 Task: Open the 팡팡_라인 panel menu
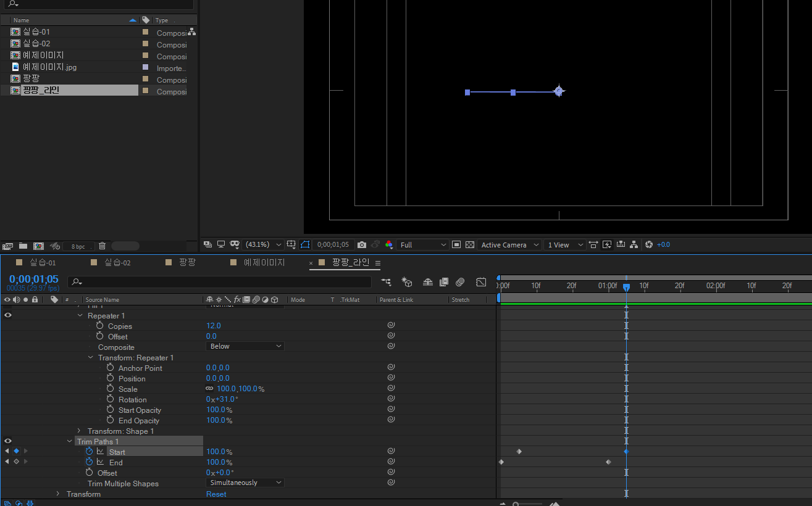[x=378, y=263]
